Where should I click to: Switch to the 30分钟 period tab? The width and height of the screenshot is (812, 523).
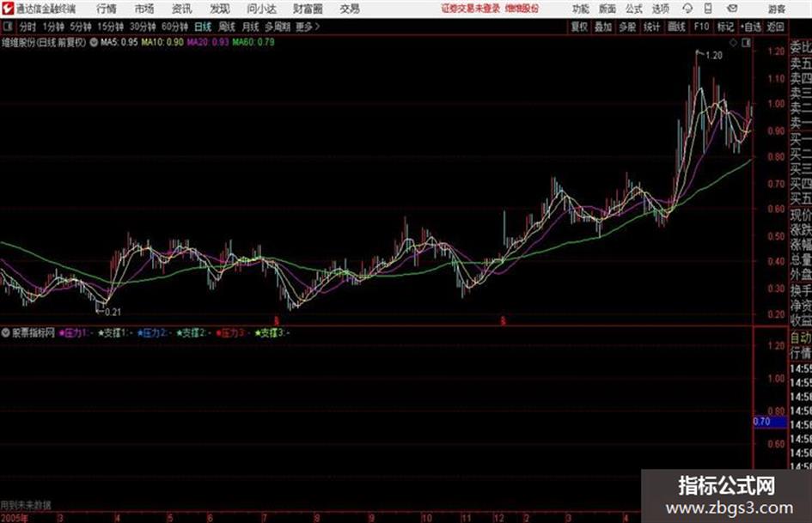click(x=143, y=27)
